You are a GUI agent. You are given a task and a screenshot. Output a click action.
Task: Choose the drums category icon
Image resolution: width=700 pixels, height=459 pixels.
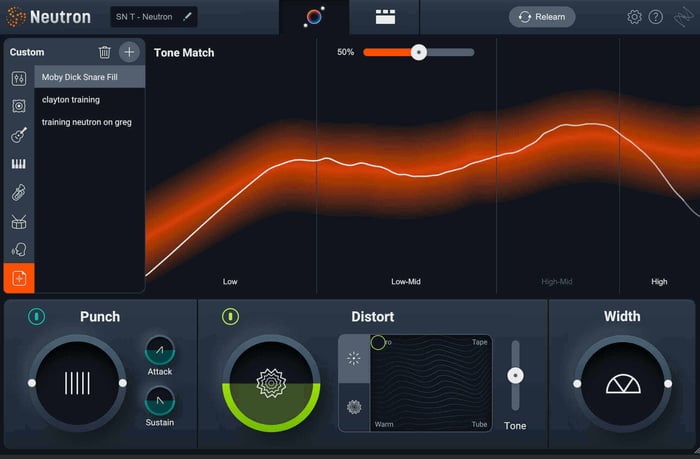pyautogui.click(x=19, y=222)
